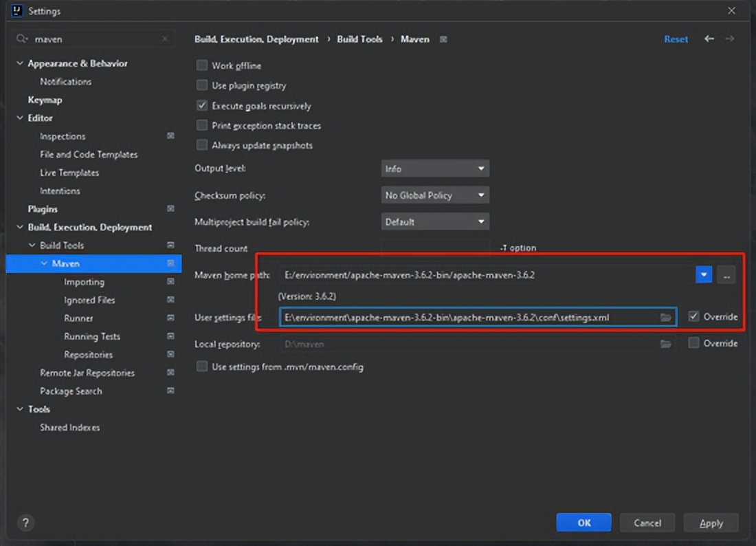The image size is (756, 546).
Task: Open the Checksum policy dropdown
Action: click(435, 195)
